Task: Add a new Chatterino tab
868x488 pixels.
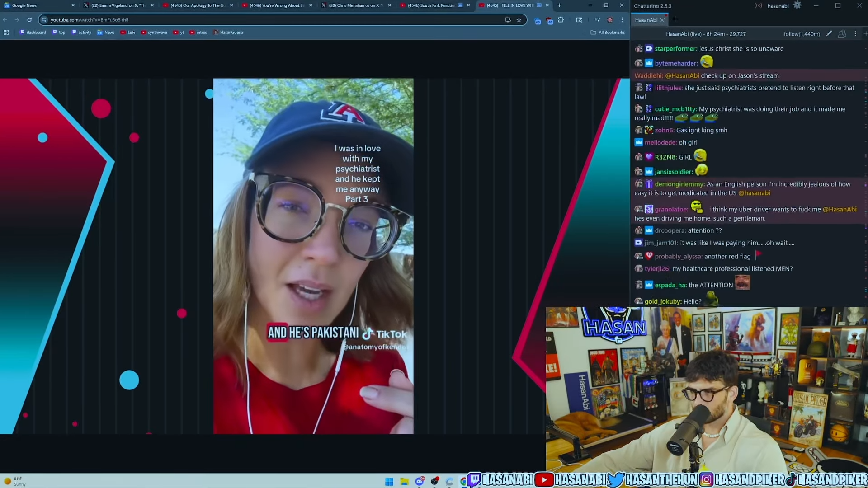Action: coord(675,19)
